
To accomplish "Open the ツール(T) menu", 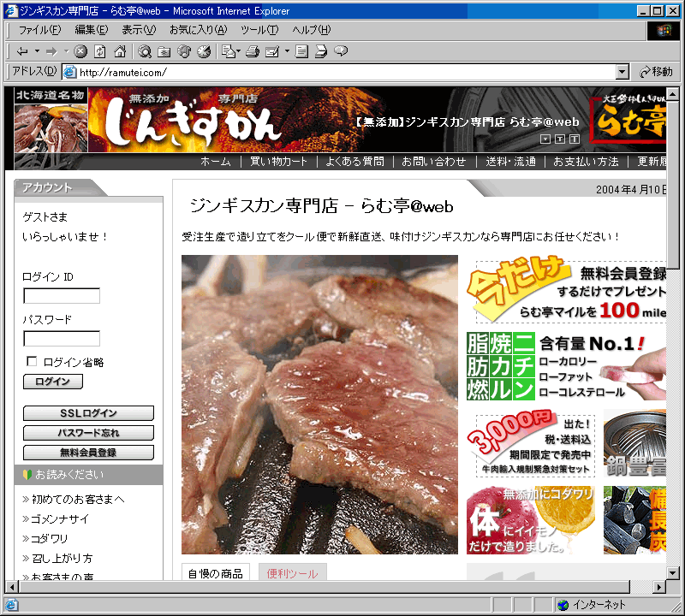I will tap(259, 30).
